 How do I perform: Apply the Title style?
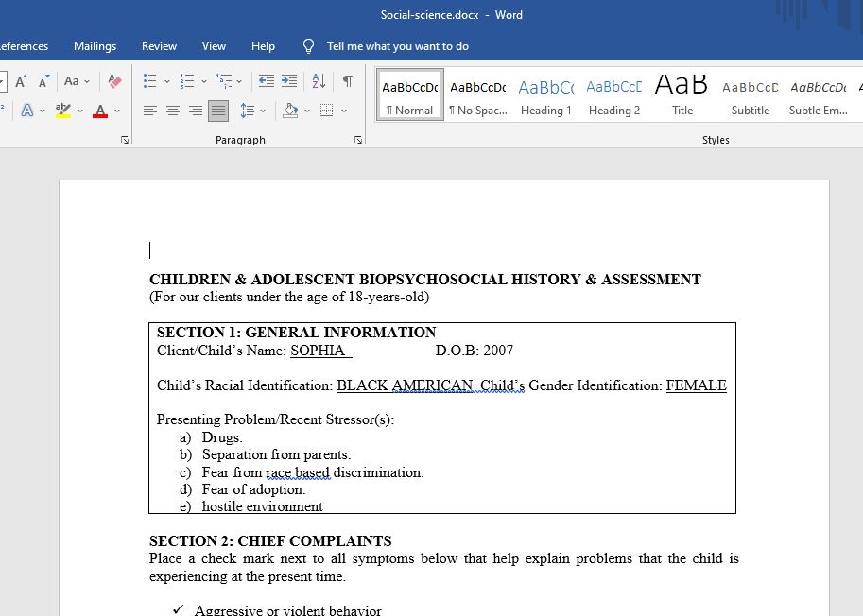pos(682,94)
